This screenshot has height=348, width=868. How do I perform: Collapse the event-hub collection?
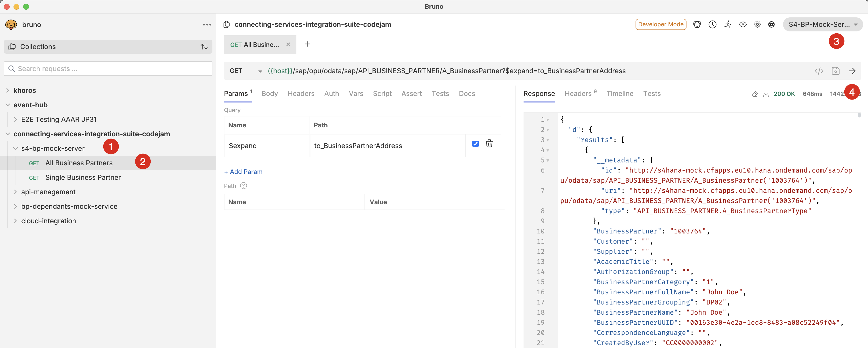(x=8, y=105)
